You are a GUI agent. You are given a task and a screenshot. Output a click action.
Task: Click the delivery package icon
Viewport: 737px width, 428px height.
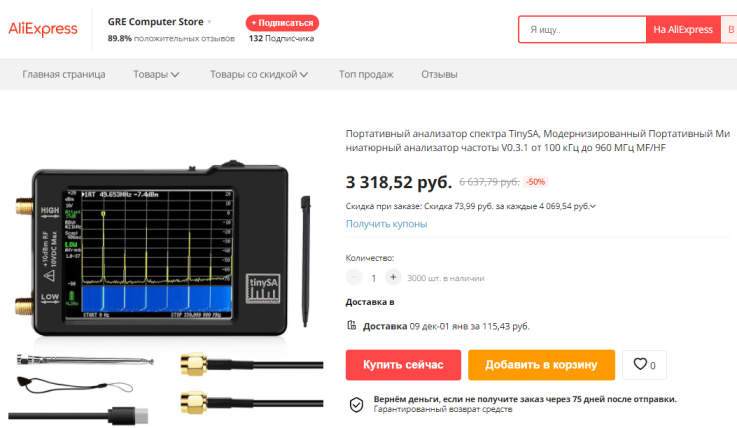point(352,325)
